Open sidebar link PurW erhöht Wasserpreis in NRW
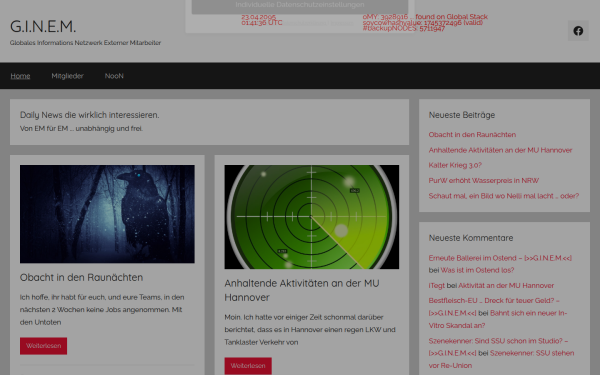This screenshot has width=600, height=375. (x=484, y=181)
